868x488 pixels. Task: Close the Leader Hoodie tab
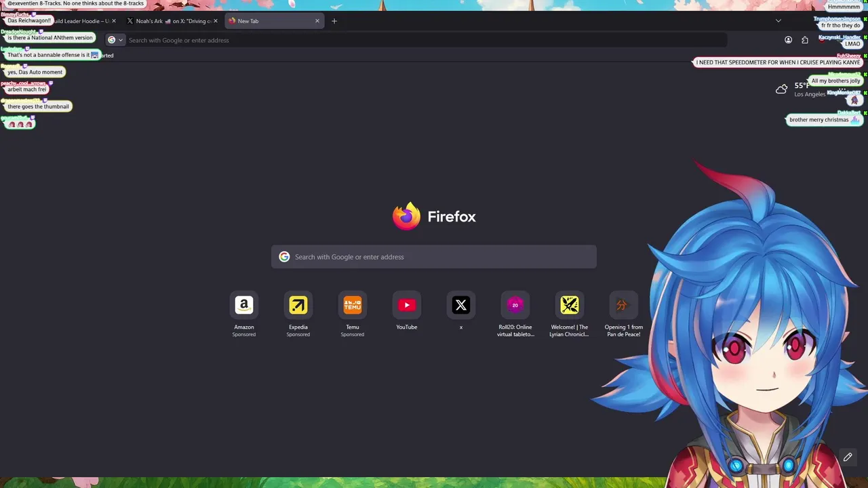(x=113, y=21)
